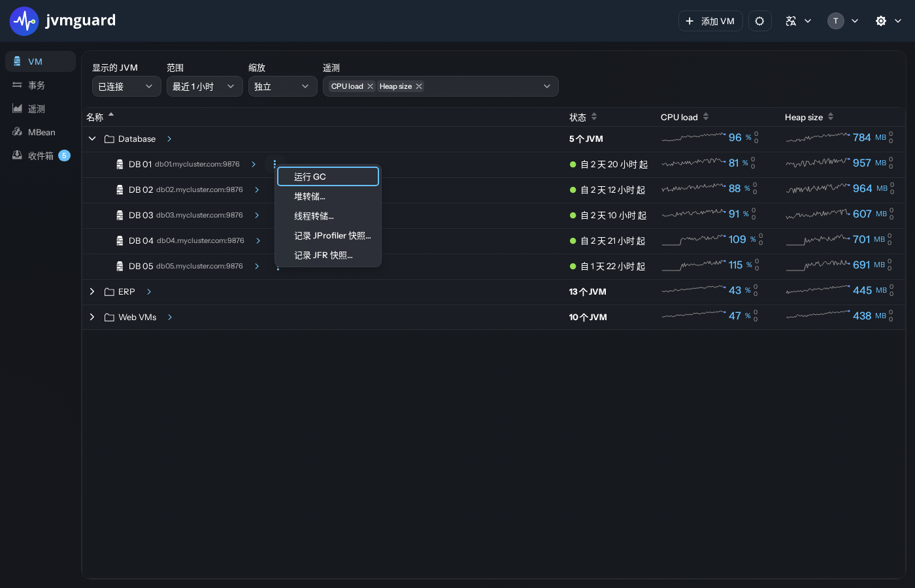Expand the ERP folder group
The image size is (915, 588).
[92, 291]
